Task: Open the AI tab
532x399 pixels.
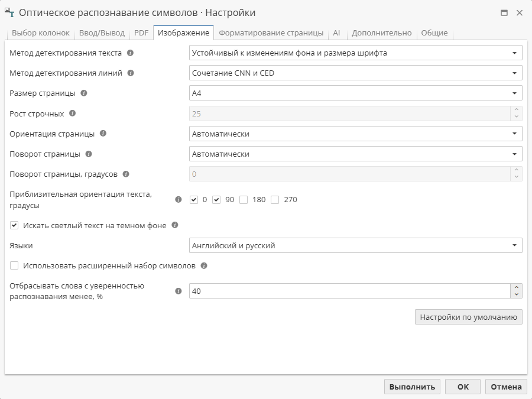Action: coord(336,33)
